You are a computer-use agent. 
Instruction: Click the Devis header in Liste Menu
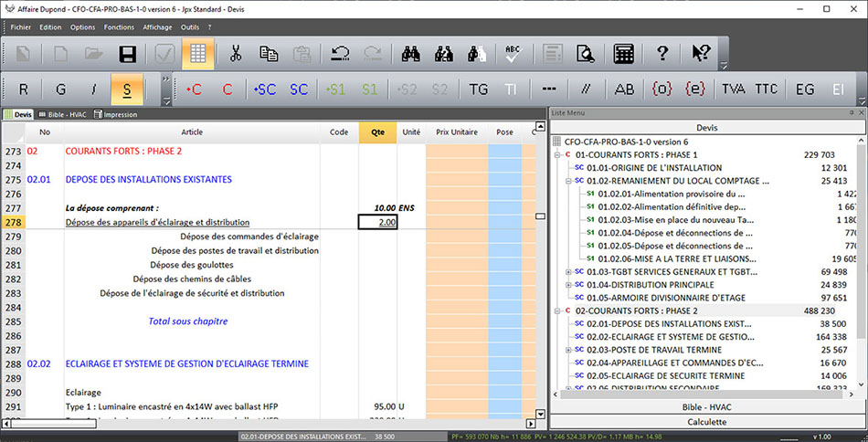707,128
